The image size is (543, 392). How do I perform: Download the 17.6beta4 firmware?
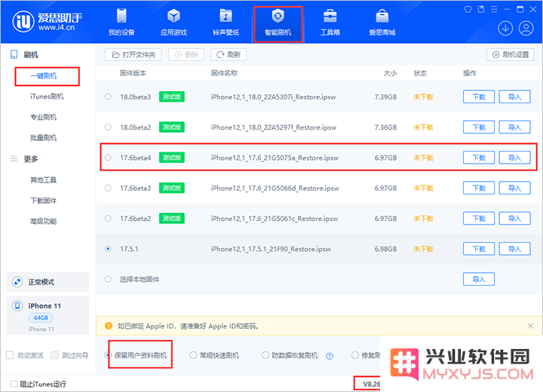coord(479,158)
